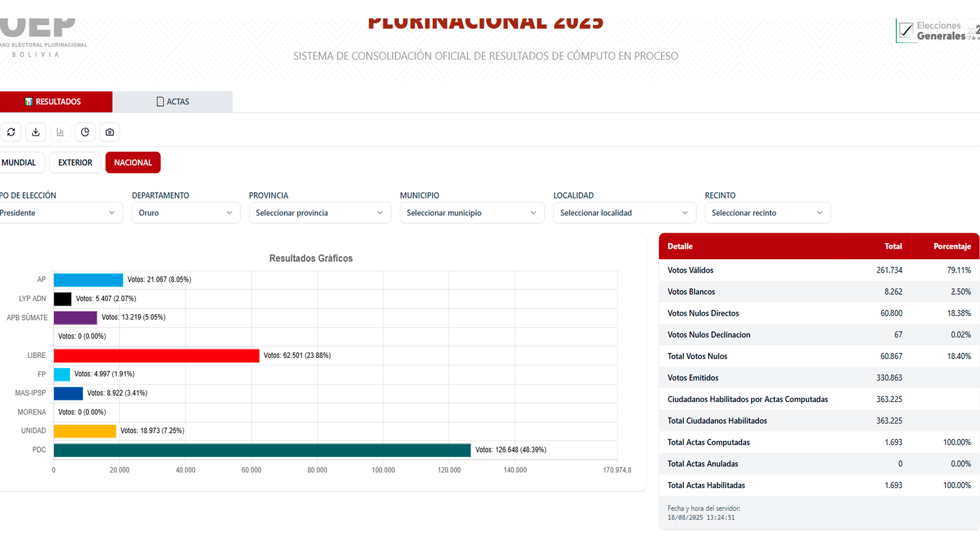Click the PDC votes label 126.648 (48.39%)
The height and width of the screenshot is (551, 980).
pos(511,450)
